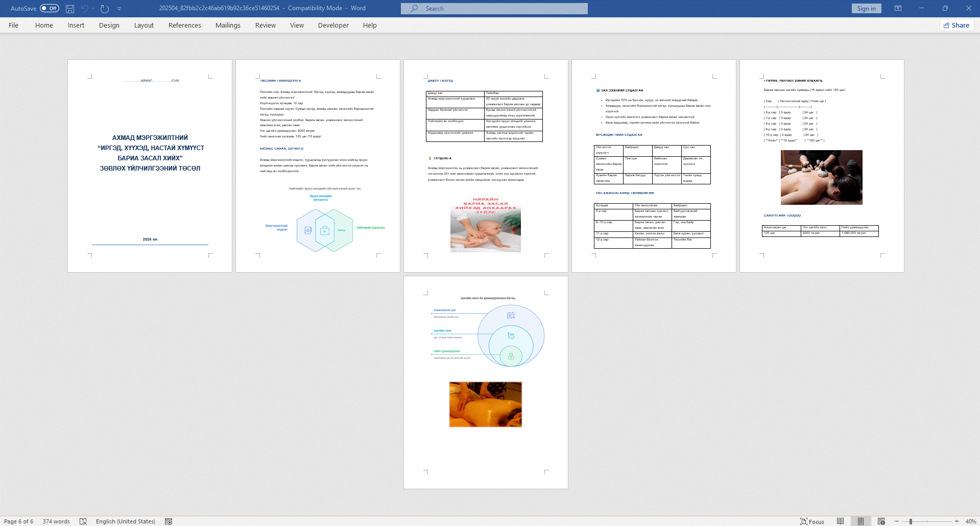Enable Focus mode
Image resolution: width=980 pixels, height=526 pixels.
tap(812, 521)
